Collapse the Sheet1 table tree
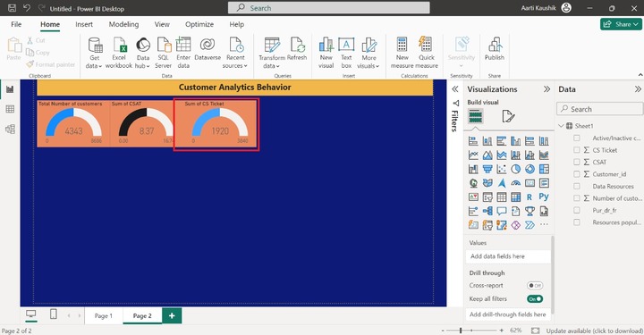 click(561, 126)
